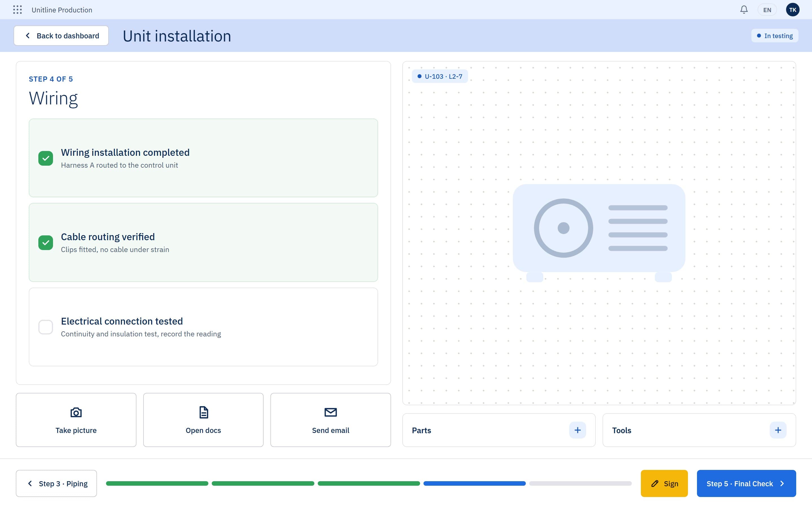Image resolution: width=812 pixels, height=508 pixels.
Task: Click Continuity and insulation test description
Action: (x=141, y=334)
